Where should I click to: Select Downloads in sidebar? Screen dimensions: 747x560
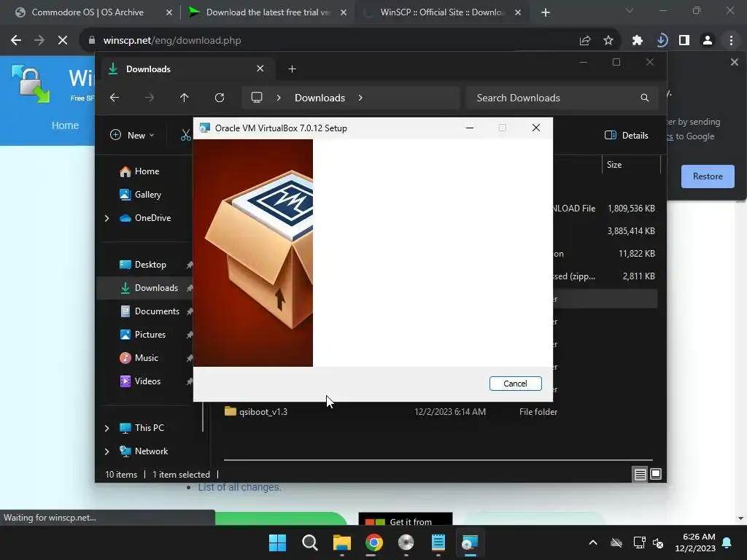[x=156, y=288]
